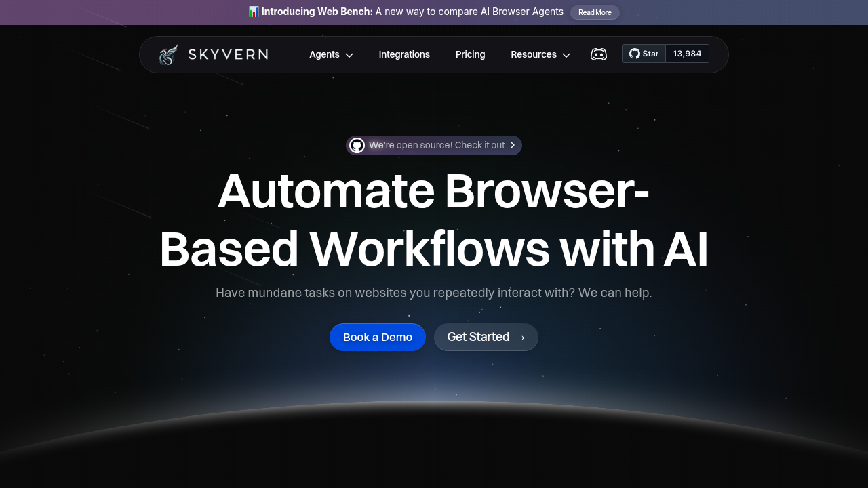Click the right arrow inside Get Started
868x488 pixels.
tap(519, 337)
